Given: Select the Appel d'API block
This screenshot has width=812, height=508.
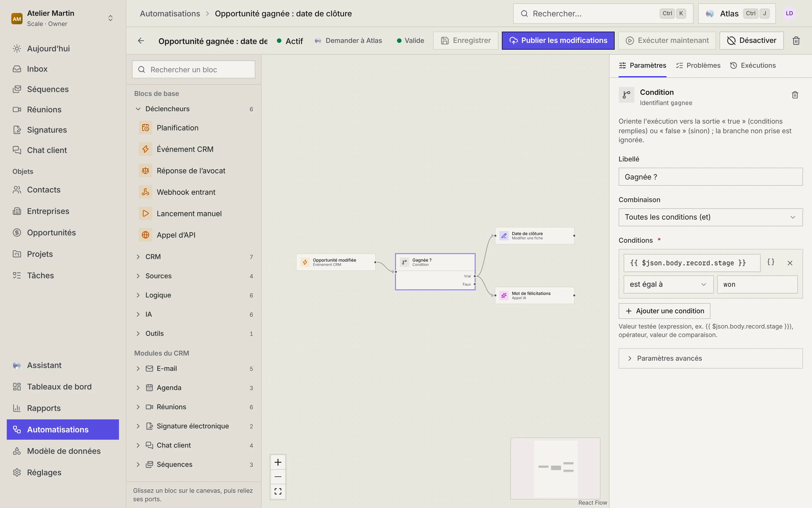Looking at the screenshot, I should pos(194,235).
